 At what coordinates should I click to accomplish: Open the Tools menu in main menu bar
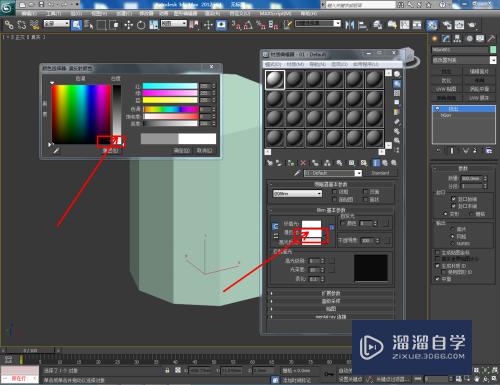coord(54,13)
